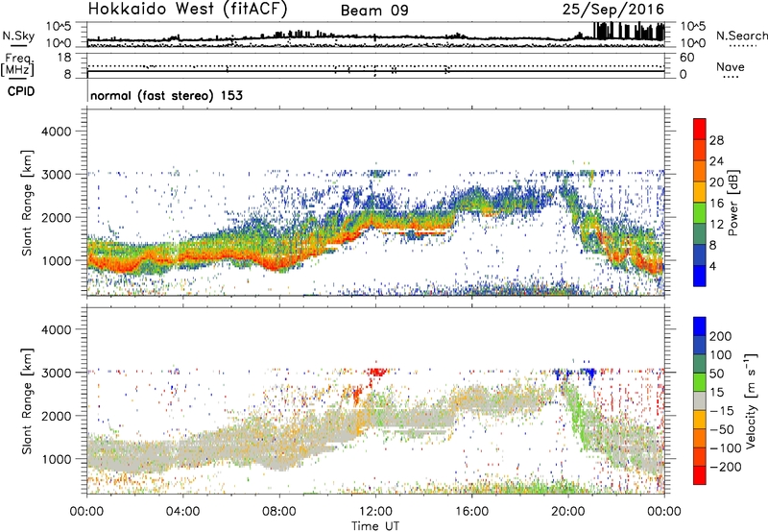Click the '16:00' time axis tick label
This screenshot has width=768, height=532.
[x=471, y=512]
